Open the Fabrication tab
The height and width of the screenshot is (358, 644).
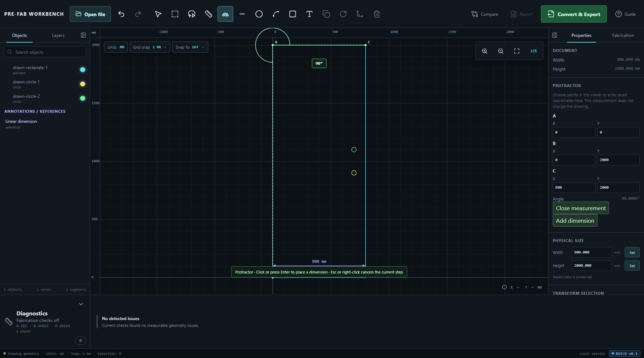tap(623, 35)
